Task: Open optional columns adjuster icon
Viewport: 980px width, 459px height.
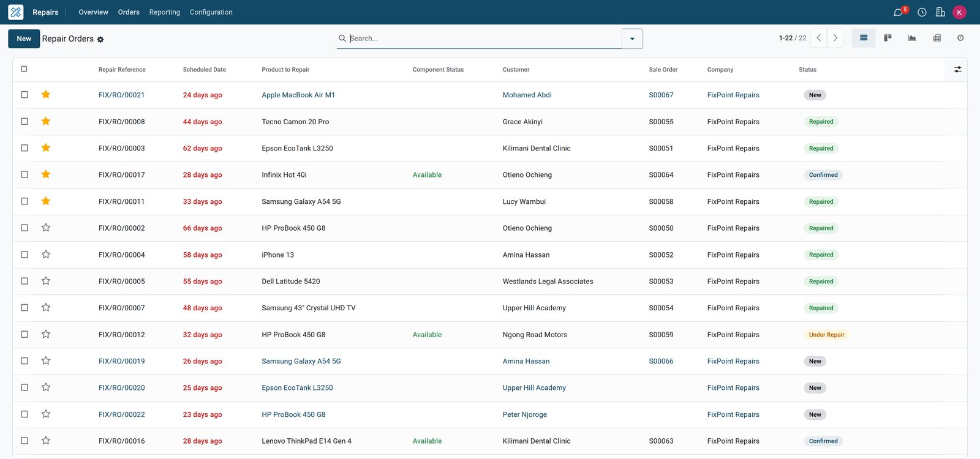Action: coord(957,70)
